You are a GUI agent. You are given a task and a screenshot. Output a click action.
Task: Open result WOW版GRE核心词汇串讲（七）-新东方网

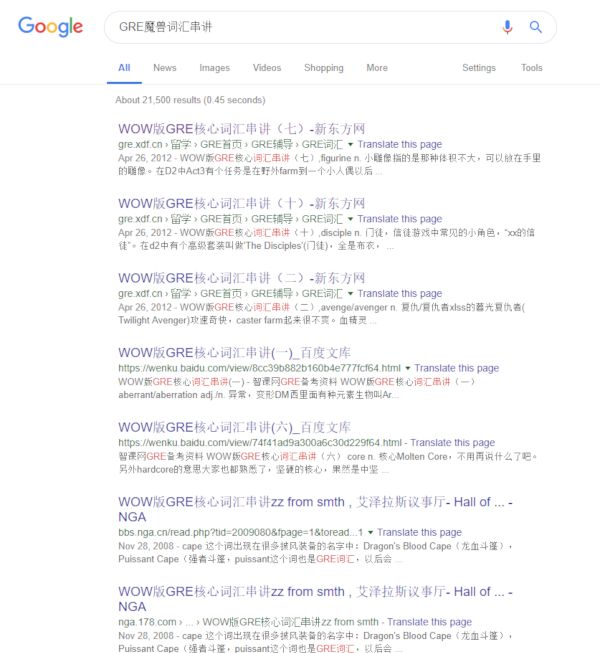point(241,129)
